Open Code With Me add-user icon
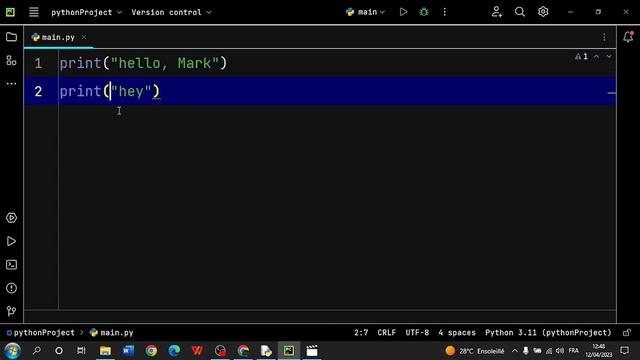Image resolution: width=640 pixels, height=360 pixels. (497, 12)
